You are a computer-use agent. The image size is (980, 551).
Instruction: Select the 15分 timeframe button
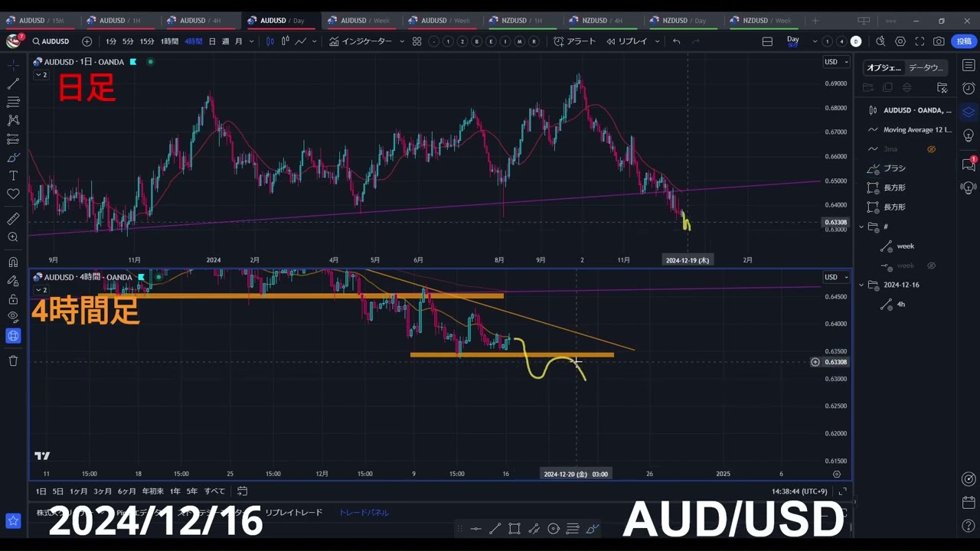(x=147, y=41)
